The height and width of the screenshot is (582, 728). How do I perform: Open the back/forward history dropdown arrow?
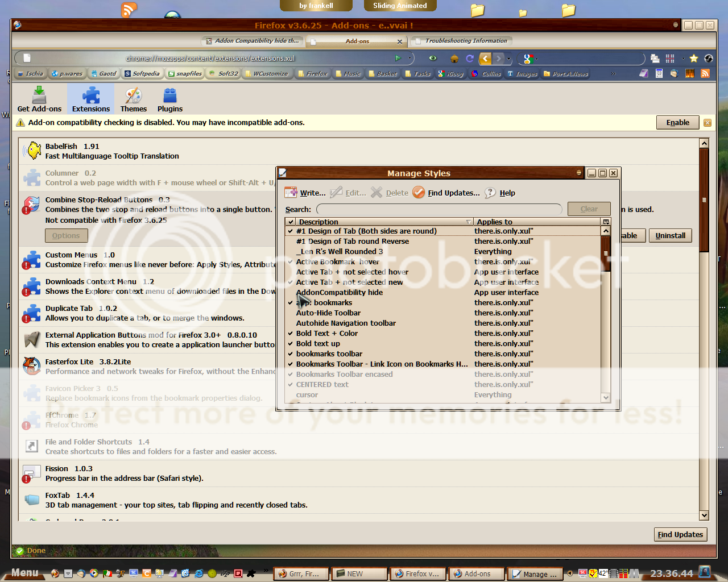(x=509, y=59)
